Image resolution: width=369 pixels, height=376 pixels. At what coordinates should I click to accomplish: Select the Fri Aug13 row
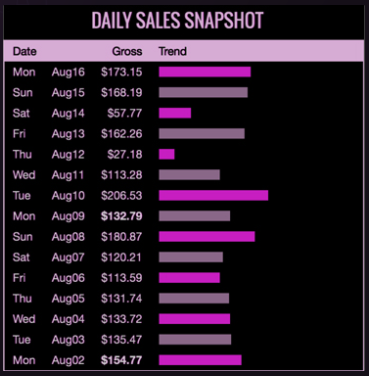[x=184, y=134]
